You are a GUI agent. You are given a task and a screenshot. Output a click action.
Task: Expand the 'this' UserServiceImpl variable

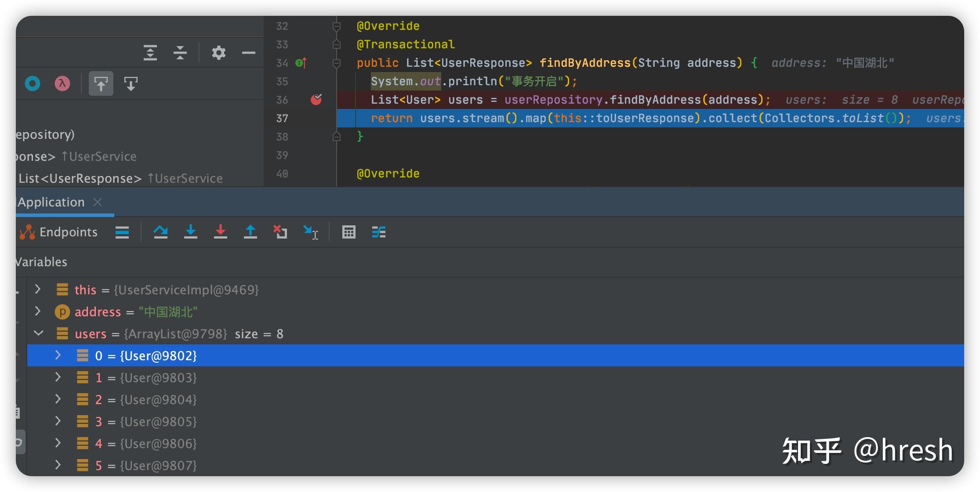coord(38,289)
